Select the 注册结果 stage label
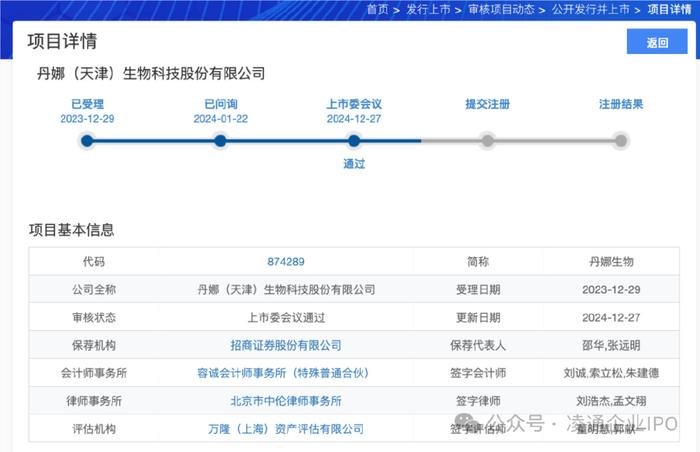This screenshot has height=452, width=700. (621, 104)
